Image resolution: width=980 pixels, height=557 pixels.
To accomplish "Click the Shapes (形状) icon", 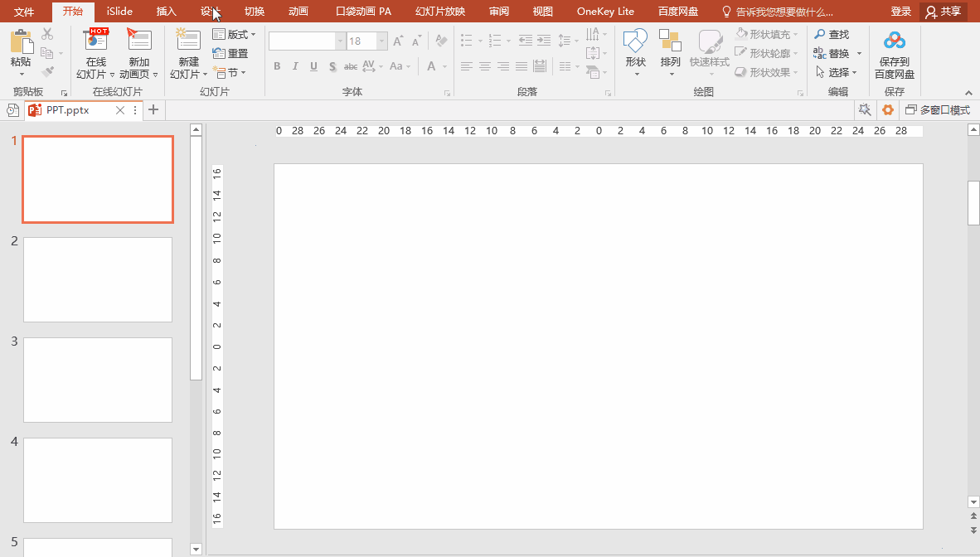I will point(635,43).
